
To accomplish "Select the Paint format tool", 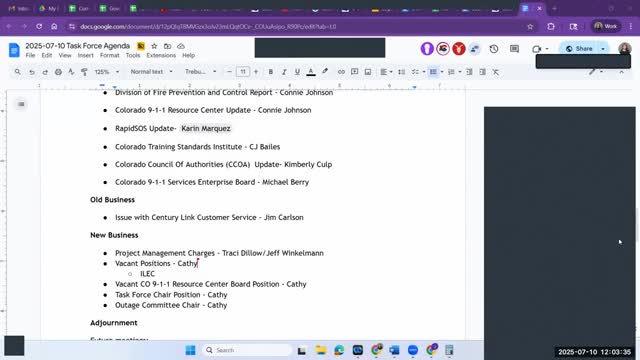I will 84,72.
